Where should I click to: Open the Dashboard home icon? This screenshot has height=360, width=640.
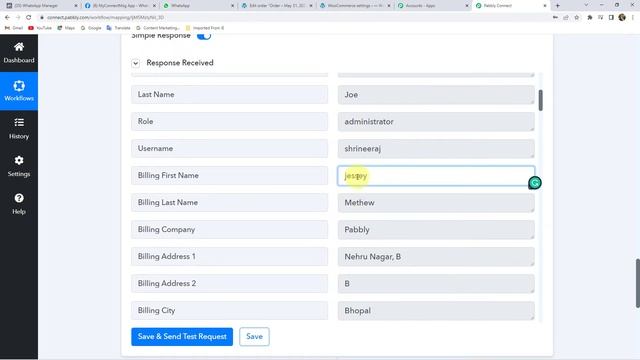pos(19,47)
